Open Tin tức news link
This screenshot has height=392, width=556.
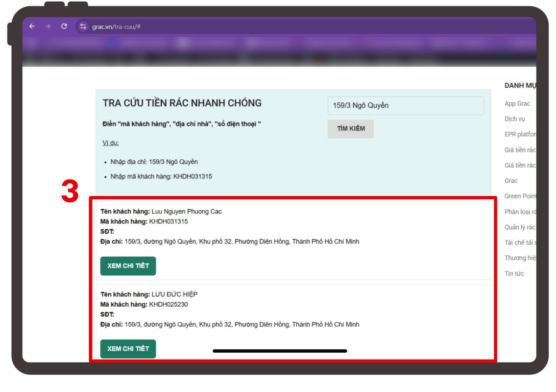click(x=514, y=273)
